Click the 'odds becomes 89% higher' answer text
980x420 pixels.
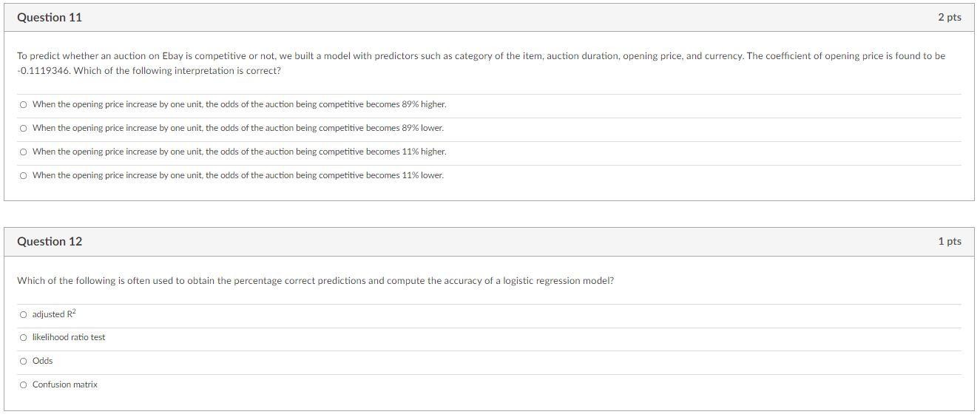239,104
